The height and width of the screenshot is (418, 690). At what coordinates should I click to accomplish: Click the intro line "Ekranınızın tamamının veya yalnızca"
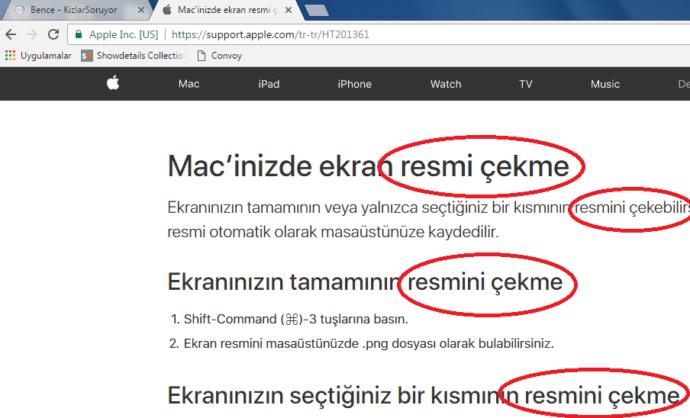tap(293, 207)
